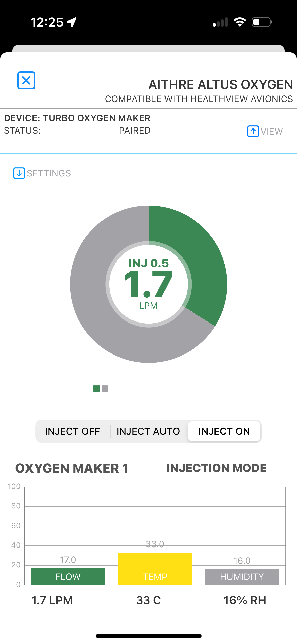Tap the blue down-arrow SETTINGS icon

19,173
